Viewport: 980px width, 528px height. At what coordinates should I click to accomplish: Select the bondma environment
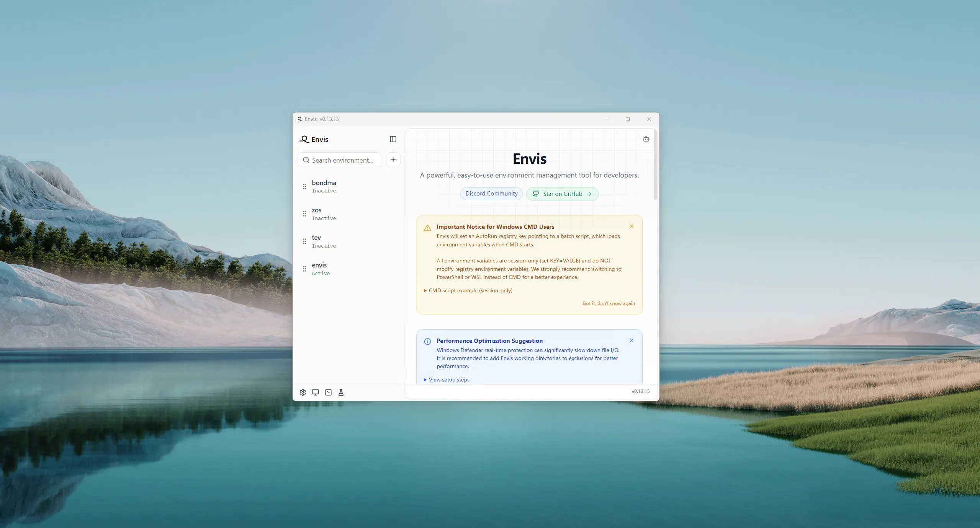(348, 186)
